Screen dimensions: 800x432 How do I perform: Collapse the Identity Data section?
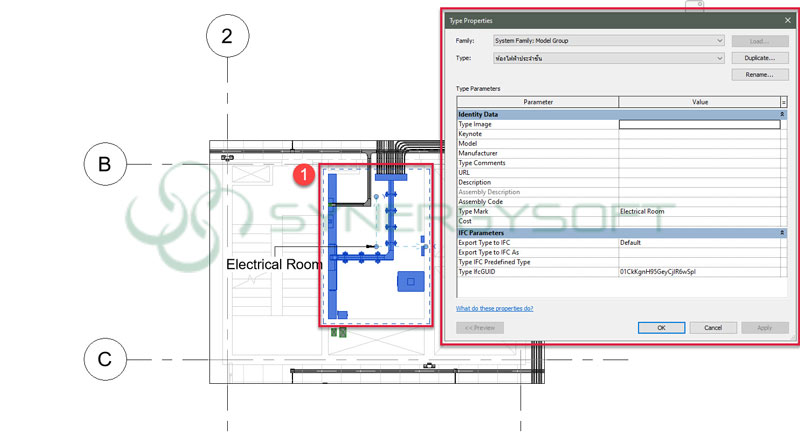point(781,114)
